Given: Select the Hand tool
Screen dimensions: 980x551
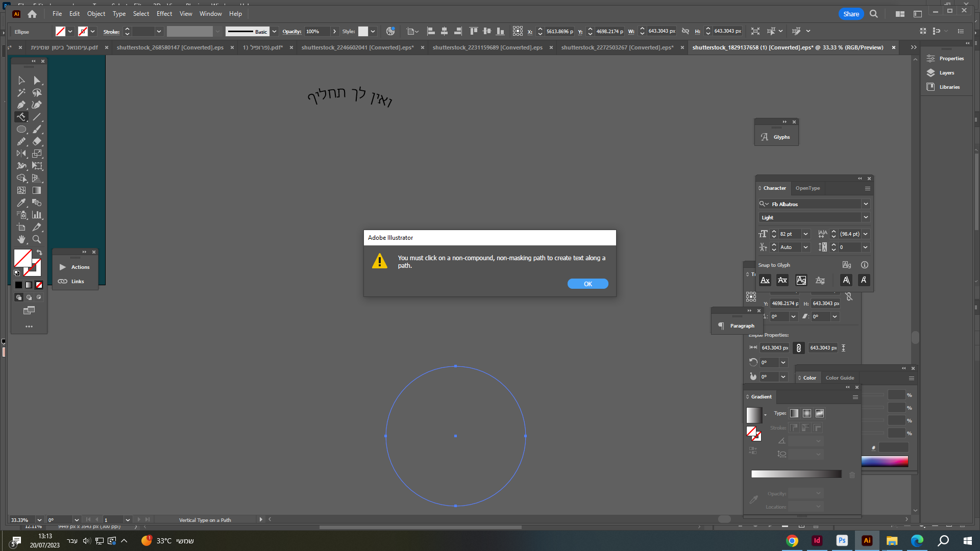Looking at the screenshot, I should point(21,239).
